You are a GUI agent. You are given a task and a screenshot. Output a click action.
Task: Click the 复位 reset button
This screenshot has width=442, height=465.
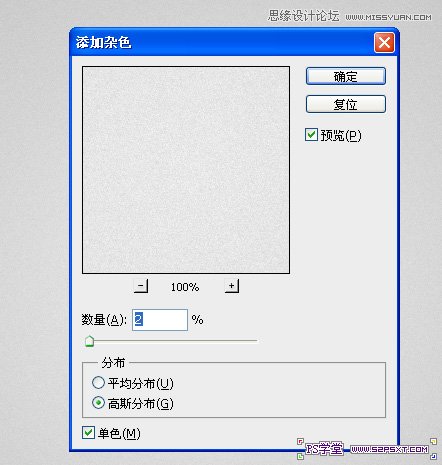tap(346, 104)
